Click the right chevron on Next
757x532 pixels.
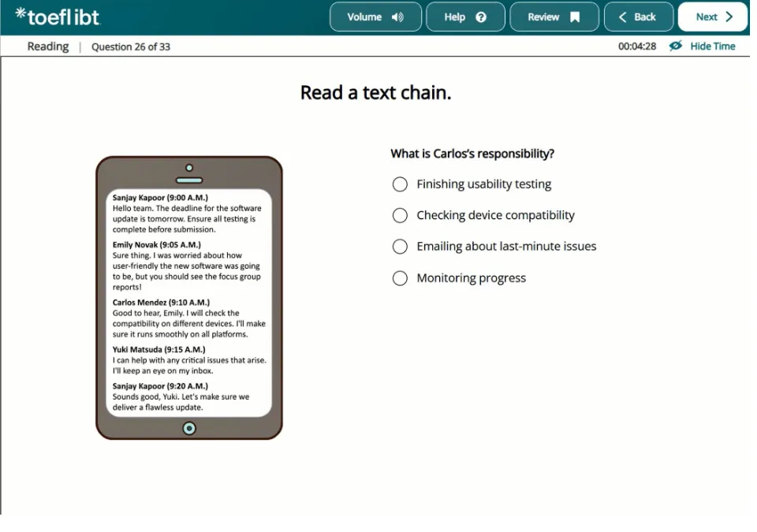tap(729, 17)
